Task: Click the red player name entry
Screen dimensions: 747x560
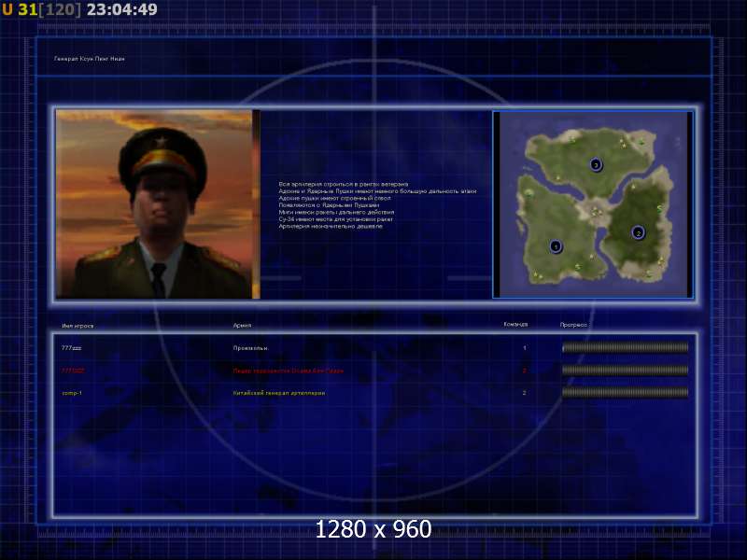Action: [73, 371]
